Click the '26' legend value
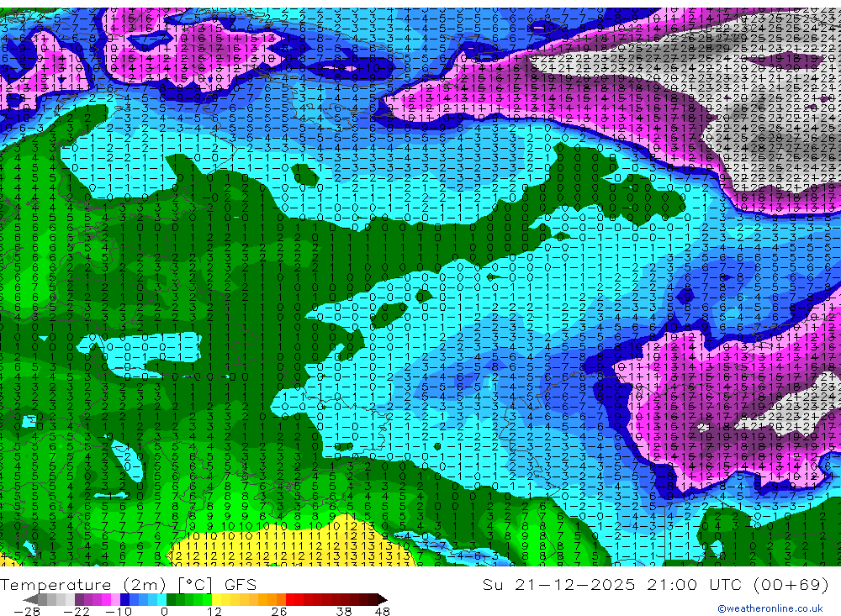This screenshot has width=841, height=616. pos(279,612)
